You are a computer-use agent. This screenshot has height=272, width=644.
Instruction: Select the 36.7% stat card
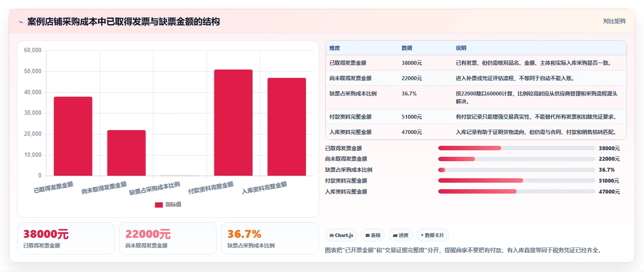coord(270,238)
